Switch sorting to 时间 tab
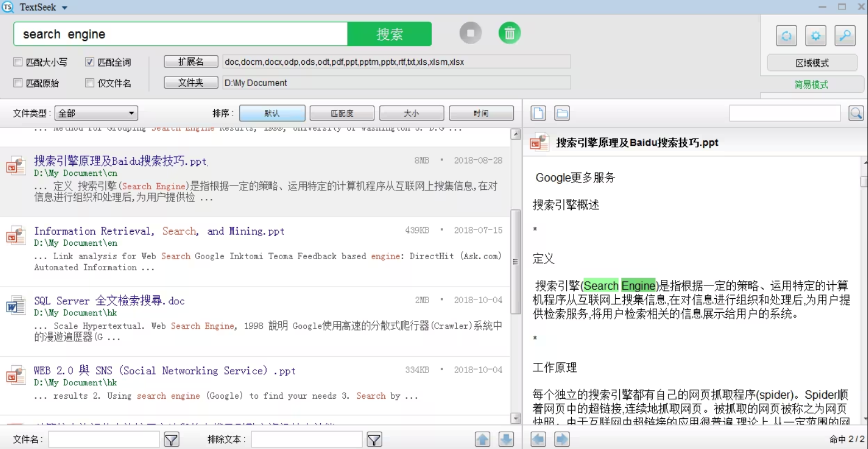This screenshot has height=449, width=868. pyautogui.click(x=481, y=113)
